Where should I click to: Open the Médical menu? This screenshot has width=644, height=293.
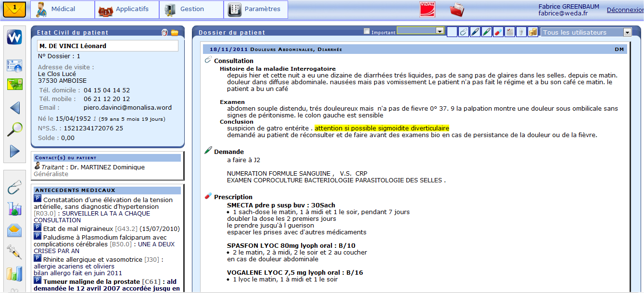tap(63, 9)
